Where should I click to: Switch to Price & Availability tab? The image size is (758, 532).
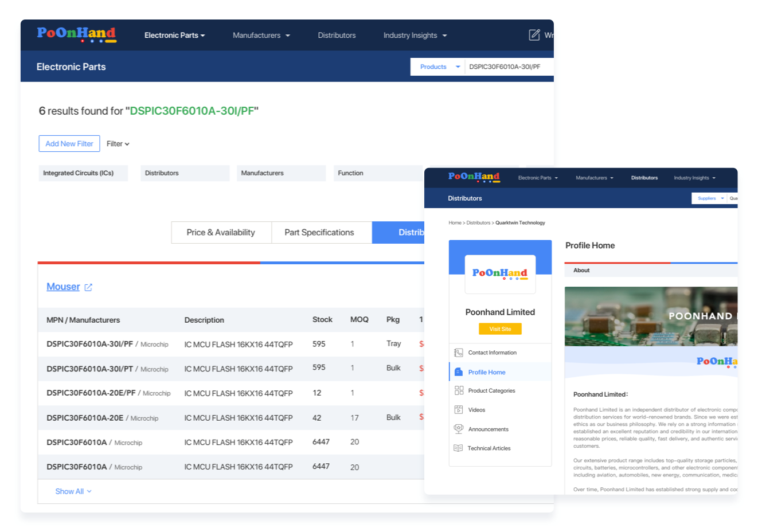[x=221, y=233]
